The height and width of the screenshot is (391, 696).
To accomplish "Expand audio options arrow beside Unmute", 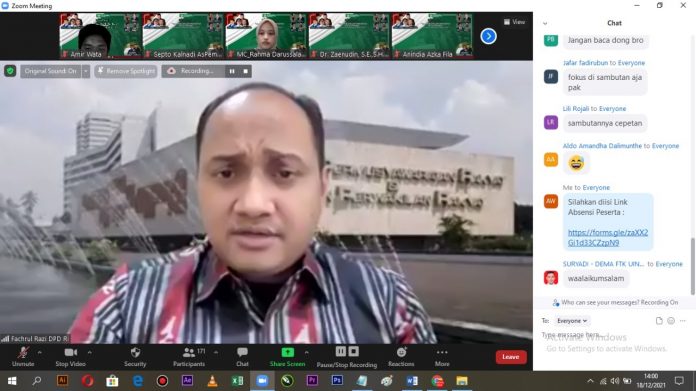I will coord(40,352).
